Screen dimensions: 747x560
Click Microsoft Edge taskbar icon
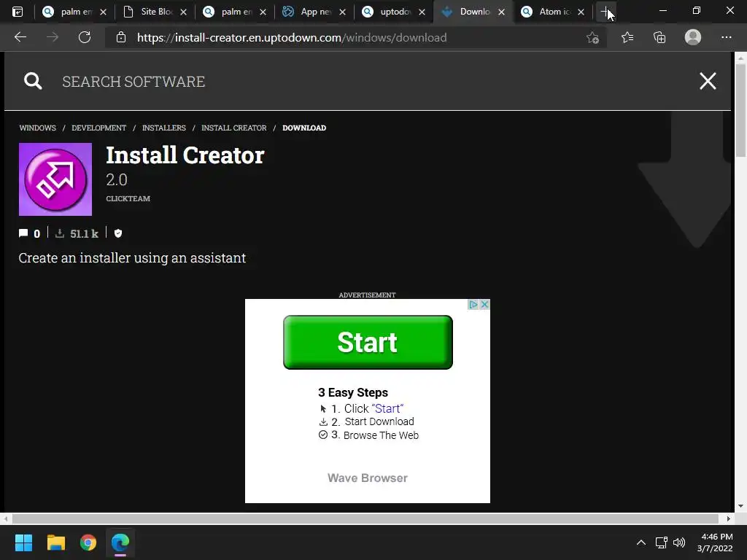(120, 542)
